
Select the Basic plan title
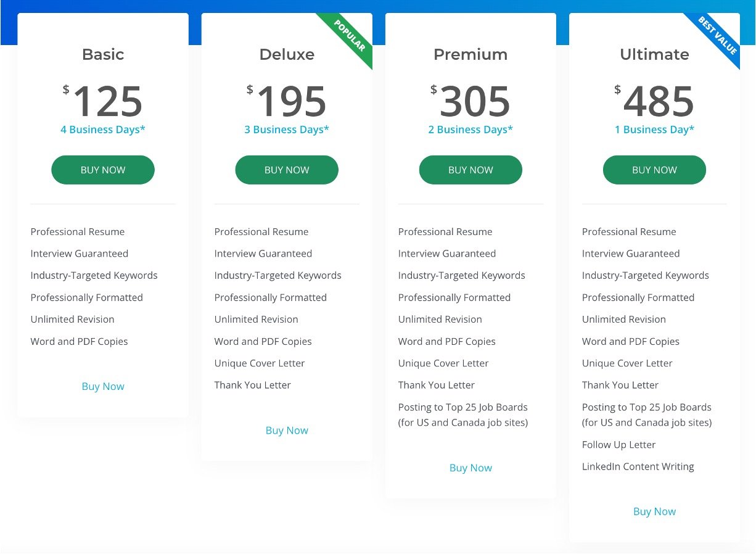pyautogui.click(x=103, y=54)
